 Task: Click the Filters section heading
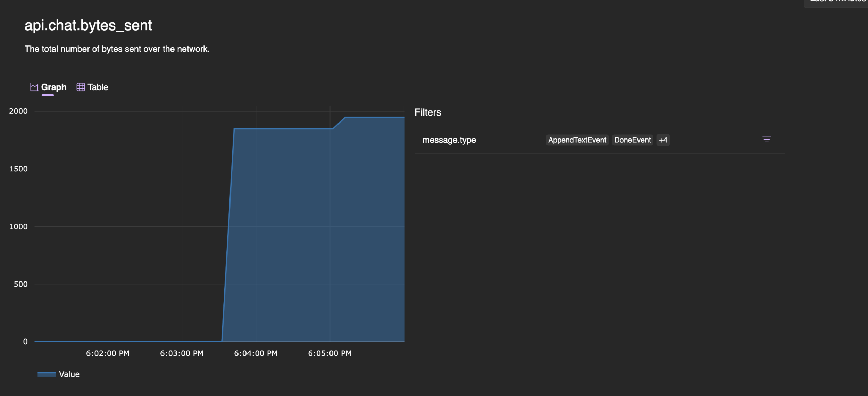tap(428, 112)
